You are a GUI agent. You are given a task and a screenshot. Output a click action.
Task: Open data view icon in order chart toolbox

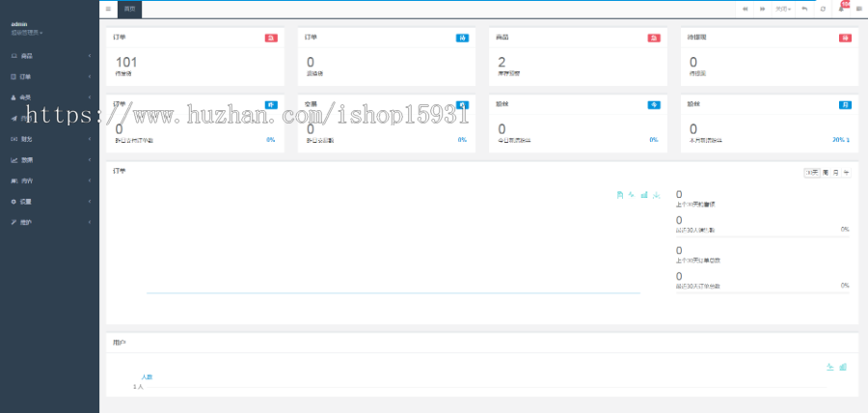point(620,195)
